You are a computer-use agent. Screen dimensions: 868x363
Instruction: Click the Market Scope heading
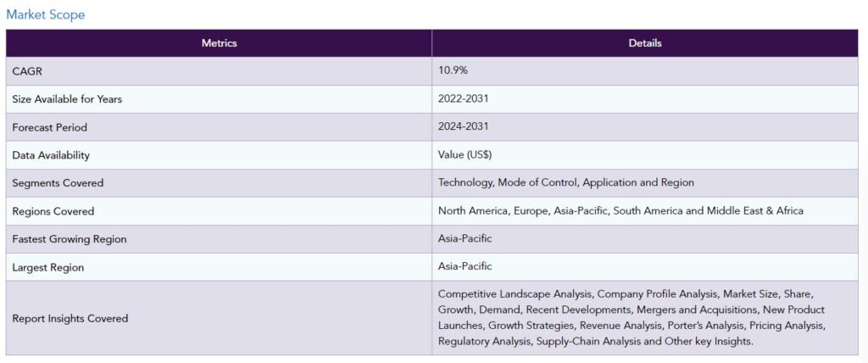coord(46,14)
